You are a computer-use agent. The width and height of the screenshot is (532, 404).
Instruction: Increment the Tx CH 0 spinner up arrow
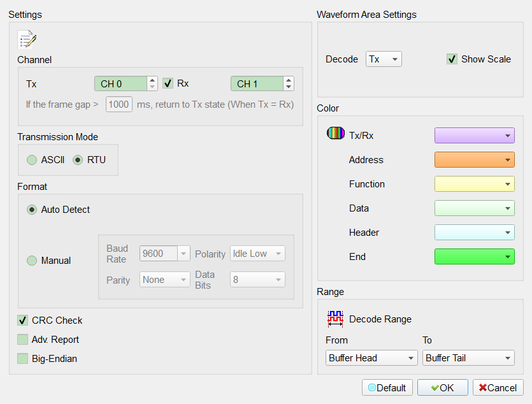152,80
